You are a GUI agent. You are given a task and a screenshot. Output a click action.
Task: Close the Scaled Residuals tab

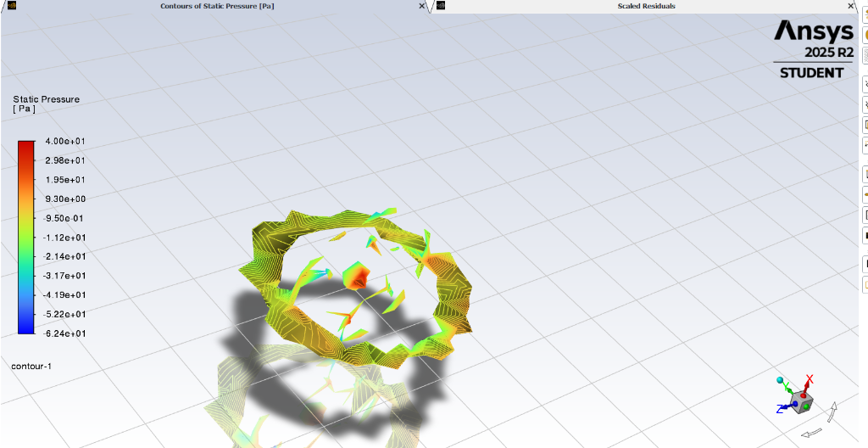click(x=851, y=6)
